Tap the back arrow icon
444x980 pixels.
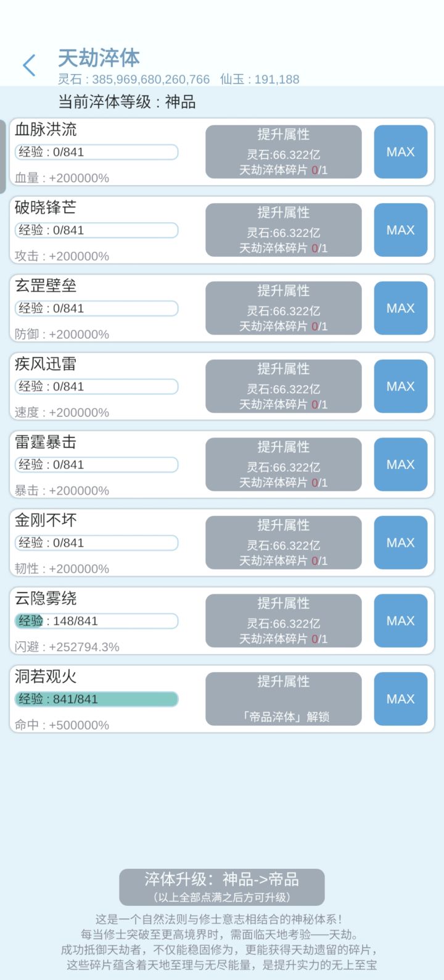coord(29,65)
